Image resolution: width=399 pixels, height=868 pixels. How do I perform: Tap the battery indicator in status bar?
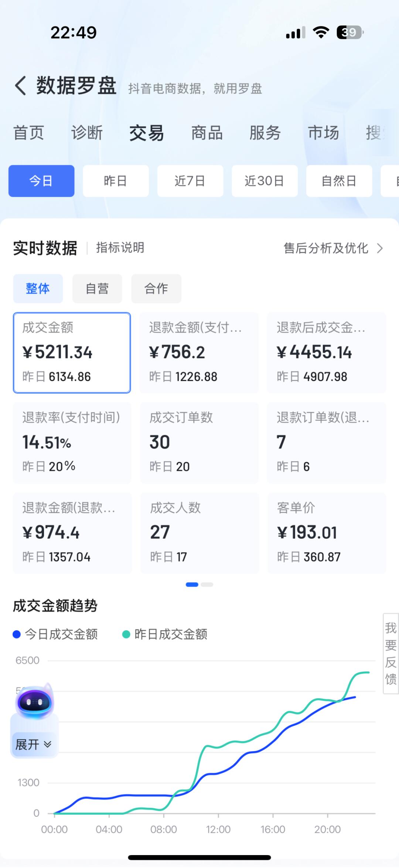pos(350,33)
